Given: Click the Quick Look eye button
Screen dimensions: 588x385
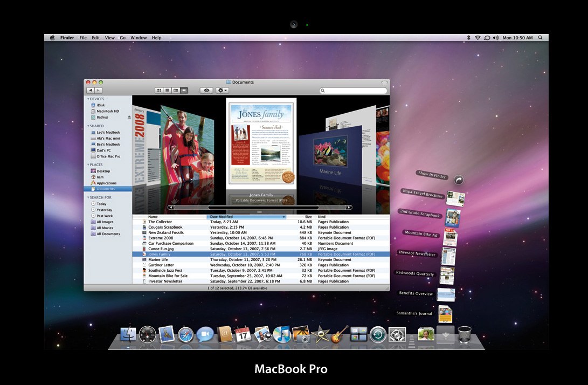Looking at the screenshot, I should [206, 91].
